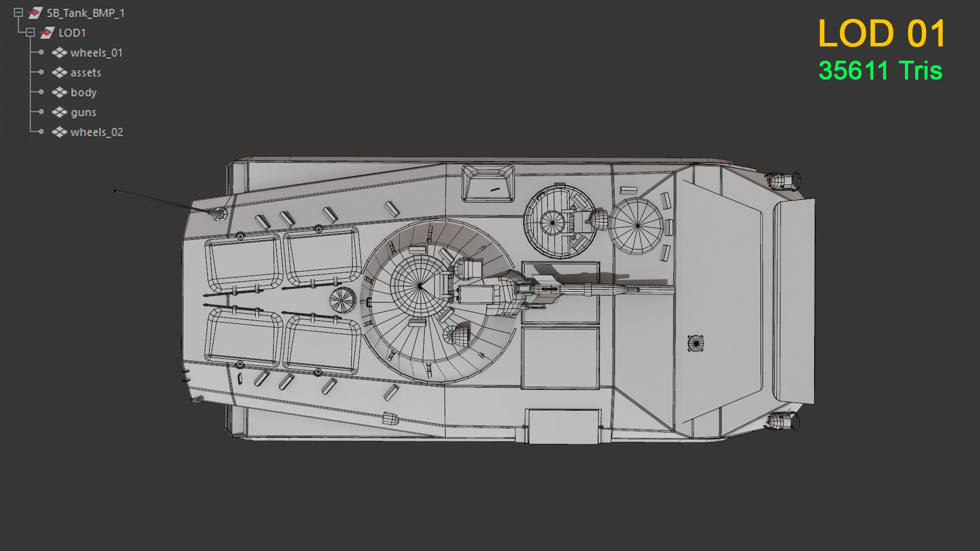Click the guns mesh icon

(x=59, y=112)
